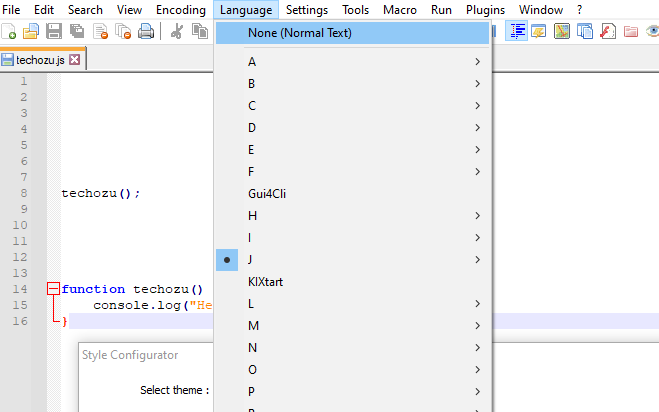Toggle the indent guide toolbar icon
The width and height of the screenshot is (659, 412).
click(x=517, y=32)
